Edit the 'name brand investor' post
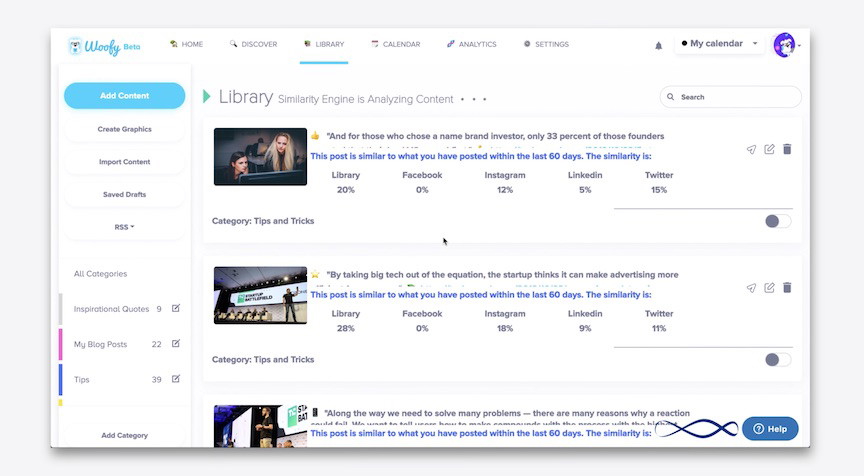This screenshot has width=864, height=476. [x=769, y=149]
